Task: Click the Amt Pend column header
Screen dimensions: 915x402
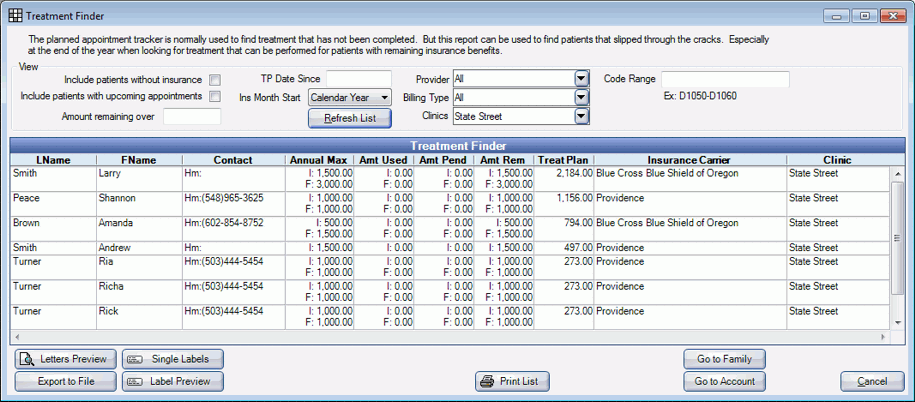Action: pos(444,160)
